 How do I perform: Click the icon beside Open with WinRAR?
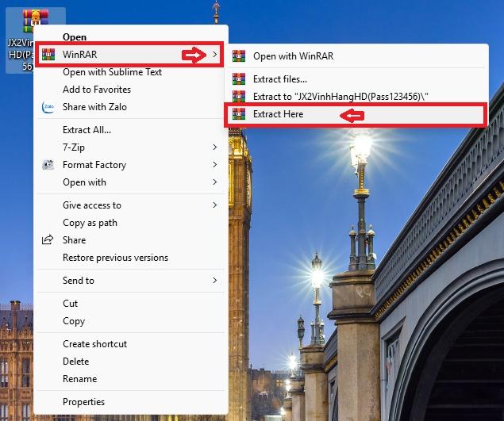tap(238, 56)
